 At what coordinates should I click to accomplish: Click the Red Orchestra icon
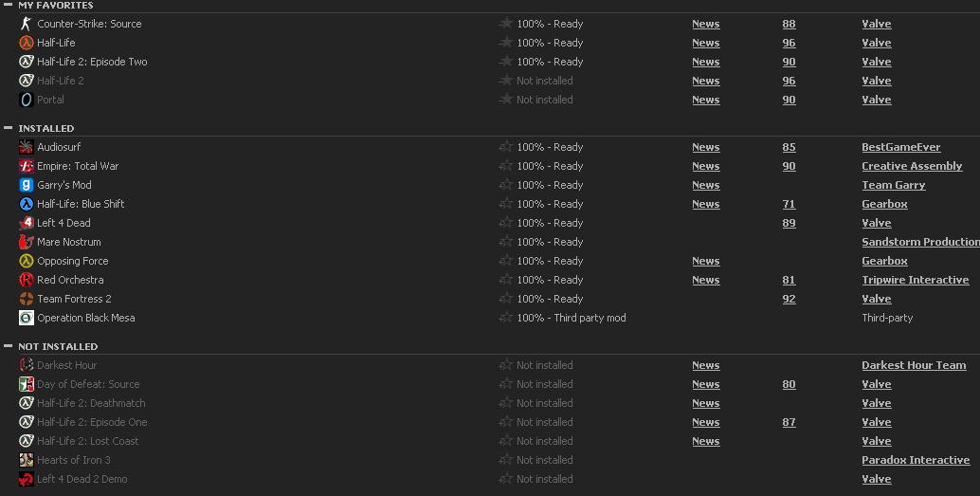click(x=26, y=280)
